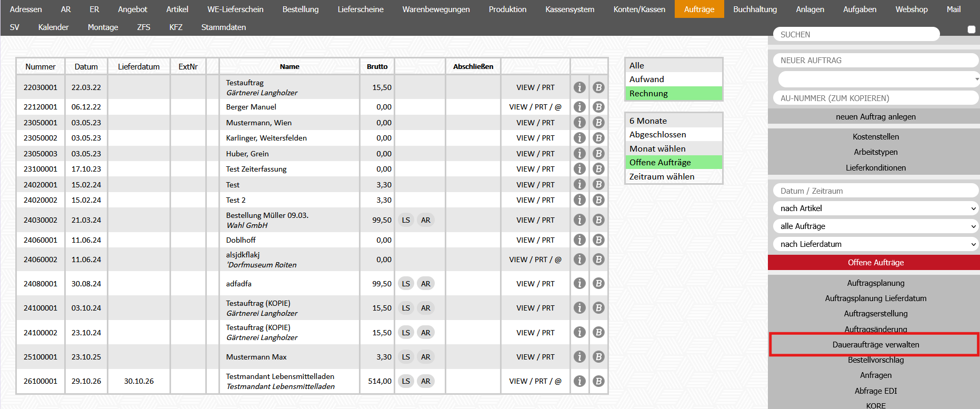Open the 'alle Aufträge' dropdown
The image size is (980, 409).
coord(876,226)
